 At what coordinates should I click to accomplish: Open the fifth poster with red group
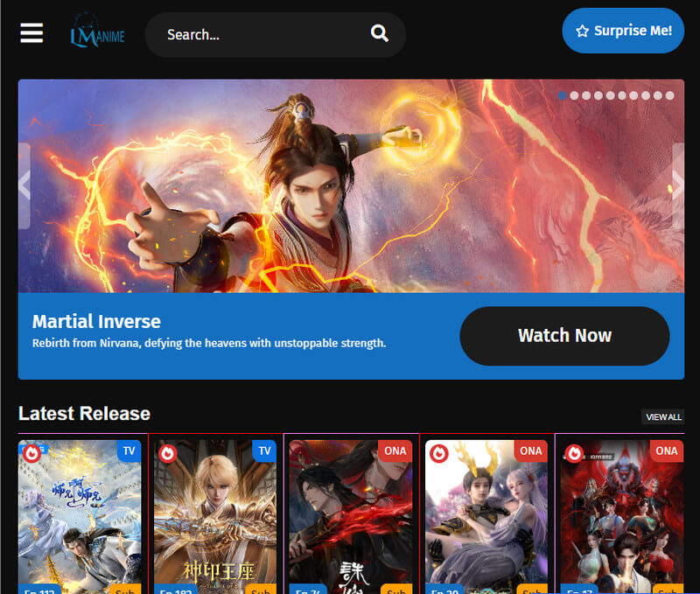622,517
